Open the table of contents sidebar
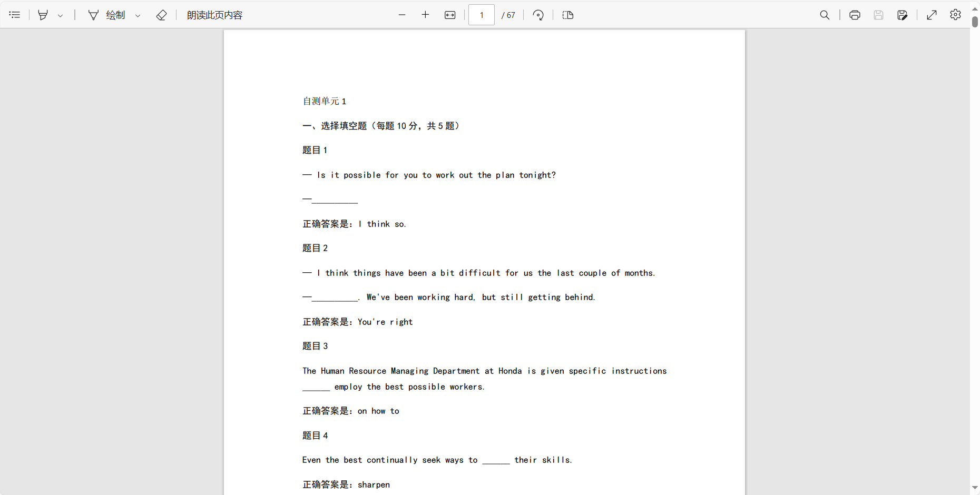 15,15
